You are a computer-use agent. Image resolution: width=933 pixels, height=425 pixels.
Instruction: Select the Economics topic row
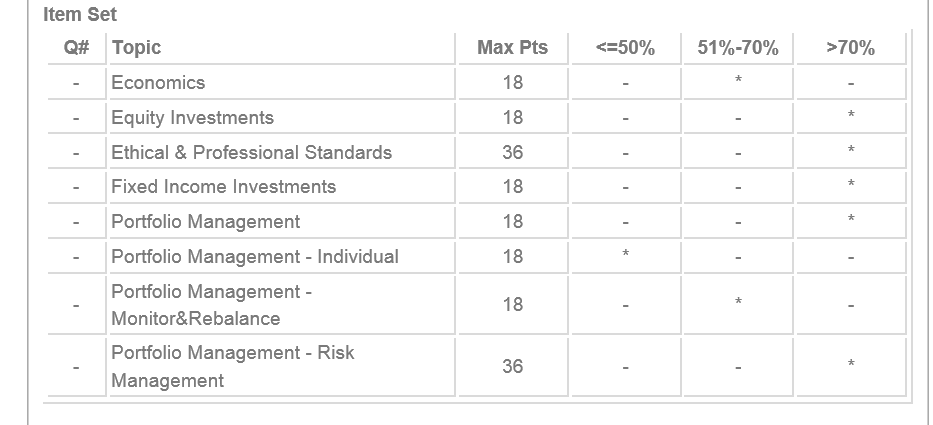(x=158, y=83)
